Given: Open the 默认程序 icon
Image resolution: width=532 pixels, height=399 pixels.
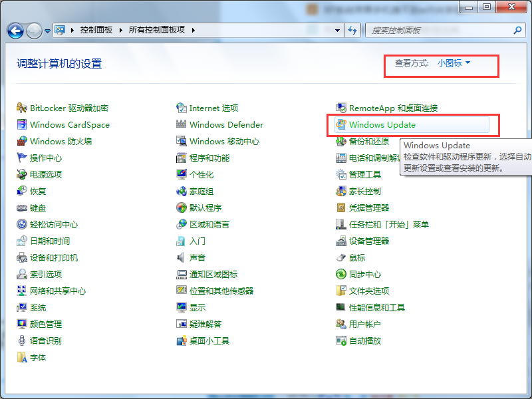Looking at the screenshot, I should [x=181, y=207].
